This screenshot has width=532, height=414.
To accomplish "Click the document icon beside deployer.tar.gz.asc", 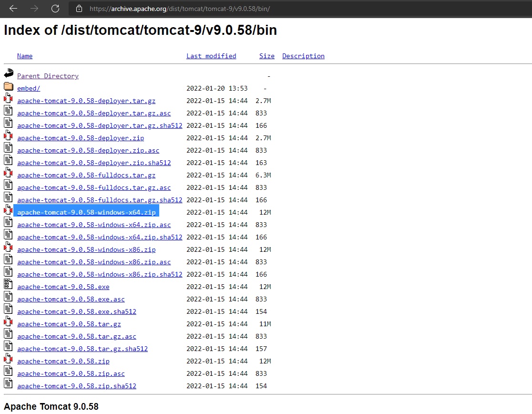I will (x=9, y=111).
